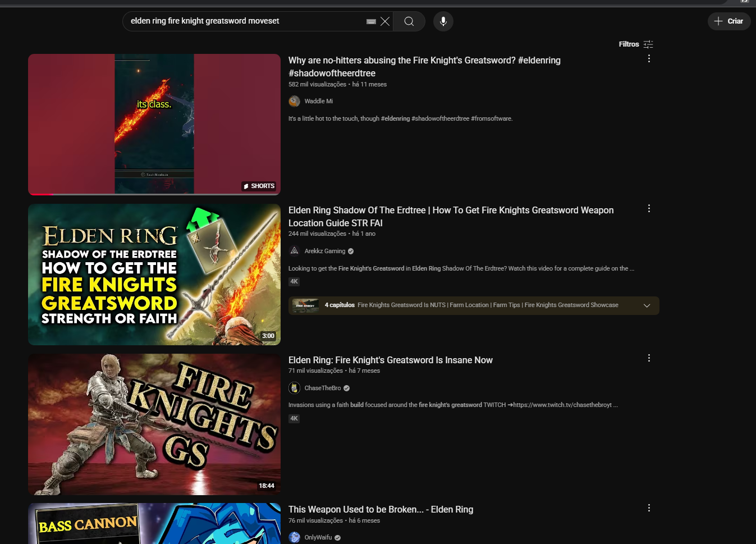Image resolution: width=756 pixels, height=544 pixels.
Task: Click the #shadowoftheerdtree hashtag in description
Action: (440, 118)
